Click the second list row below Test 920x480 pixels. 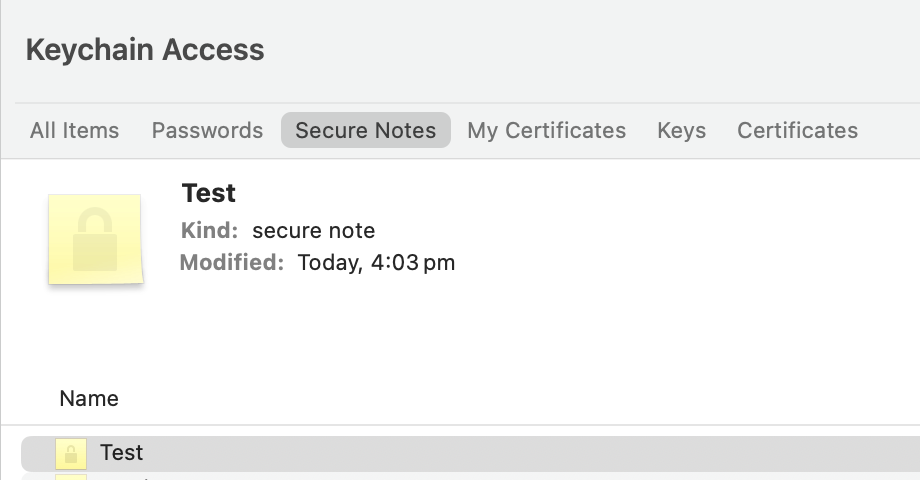point(400,477)
